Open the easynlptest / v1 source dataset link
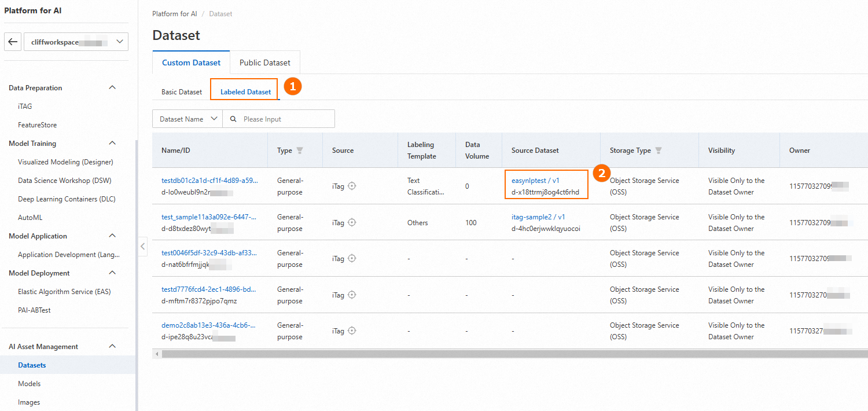Viewport: 868px width, 411px height. (x=535, y=181)
